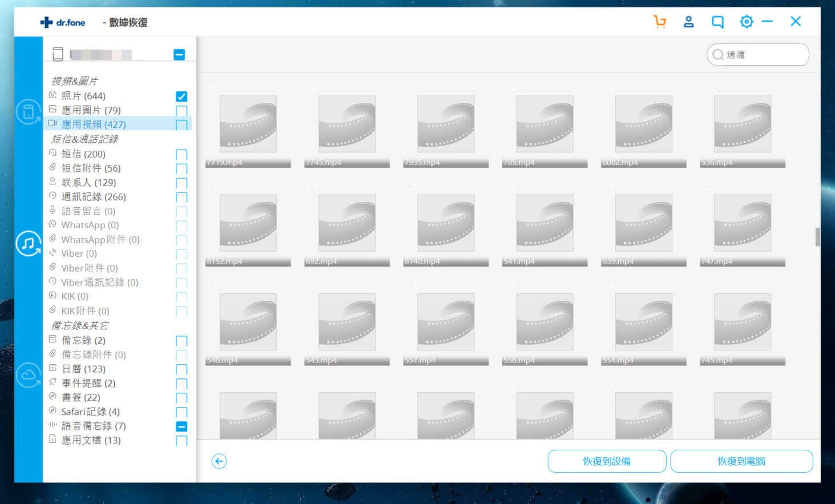Open the feedback chat bubble icon
835x504 pixels.
pos(717,22)
